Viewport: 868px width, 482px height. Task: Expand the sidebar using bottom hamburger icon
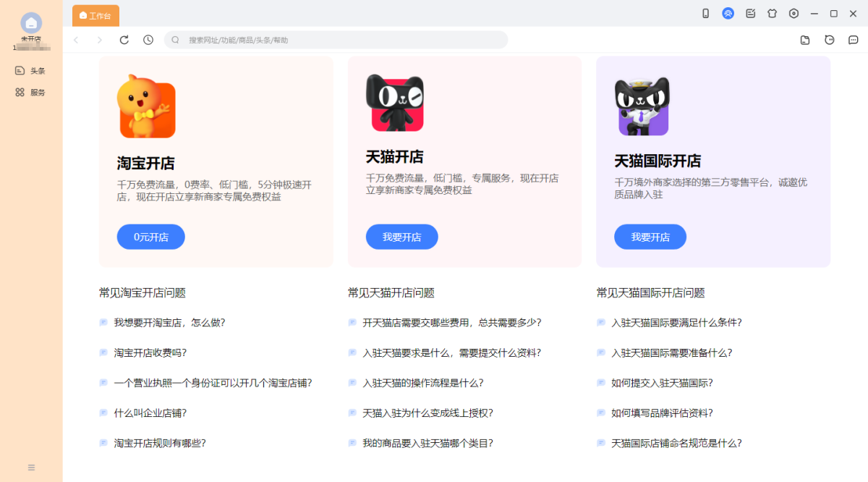tap(31, 468)
